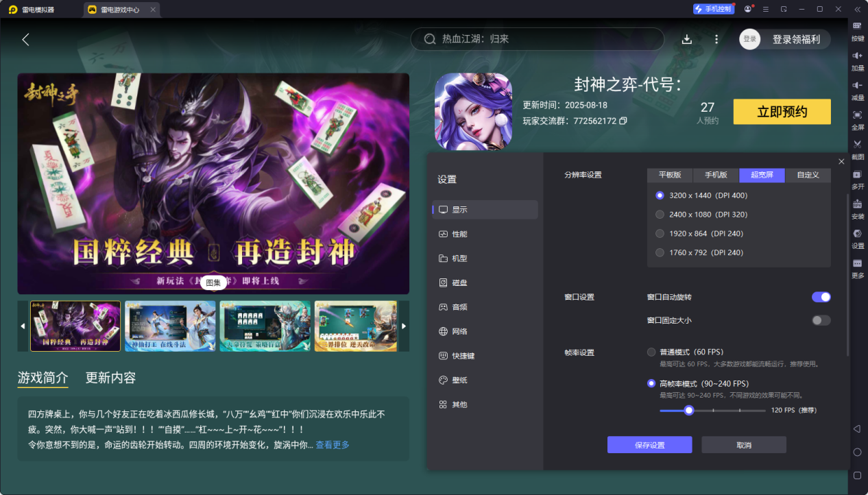Viewport: 868px width, 495px height.
Task: Collapse the right sidebar with double arrow
Action: point(857,9)
